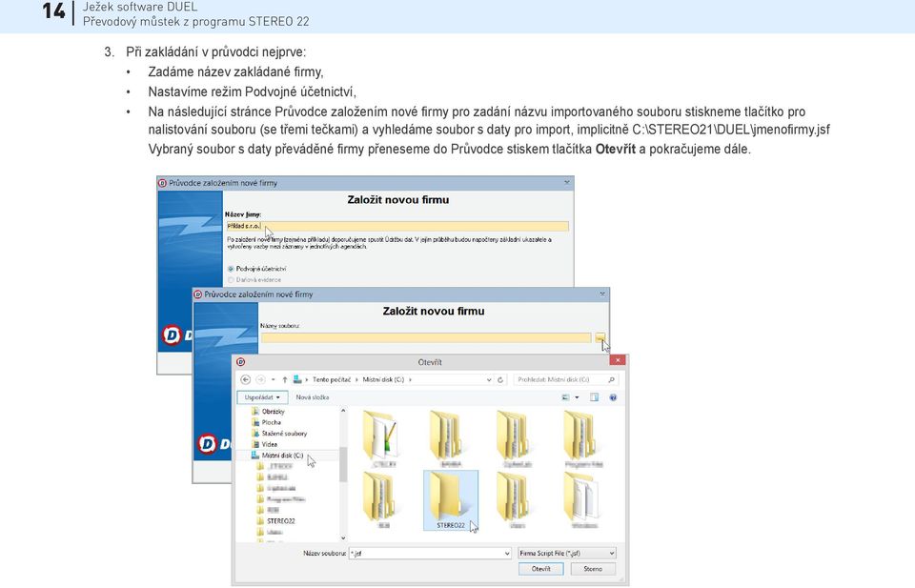Viewport: 915px width, 588px height.
Task: Open the Uspořádat menu
Action: pos(262,397)
